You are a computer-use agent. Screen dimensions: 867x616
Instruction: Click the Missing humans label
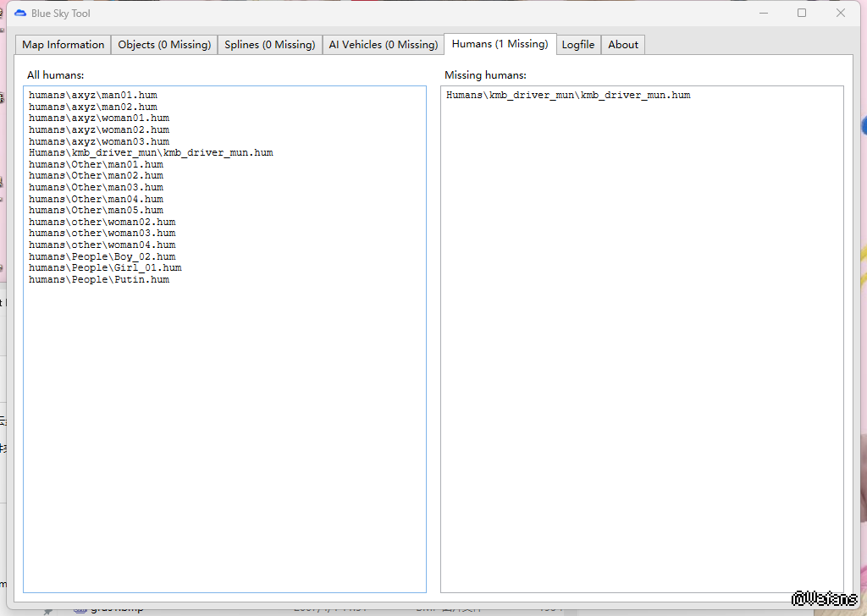(x=485, y=75)
